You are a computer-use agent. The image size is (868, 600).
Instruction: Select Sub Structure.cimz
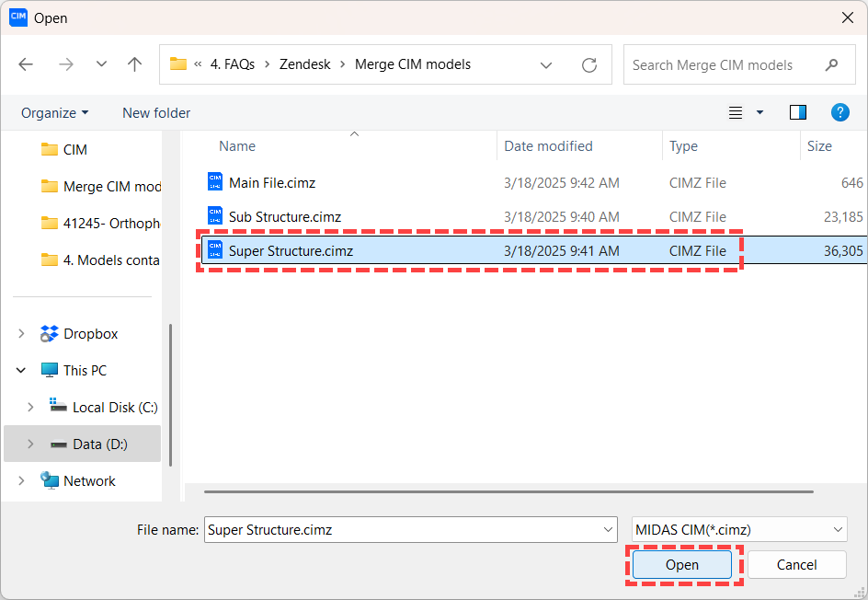[x=534, y=216]
